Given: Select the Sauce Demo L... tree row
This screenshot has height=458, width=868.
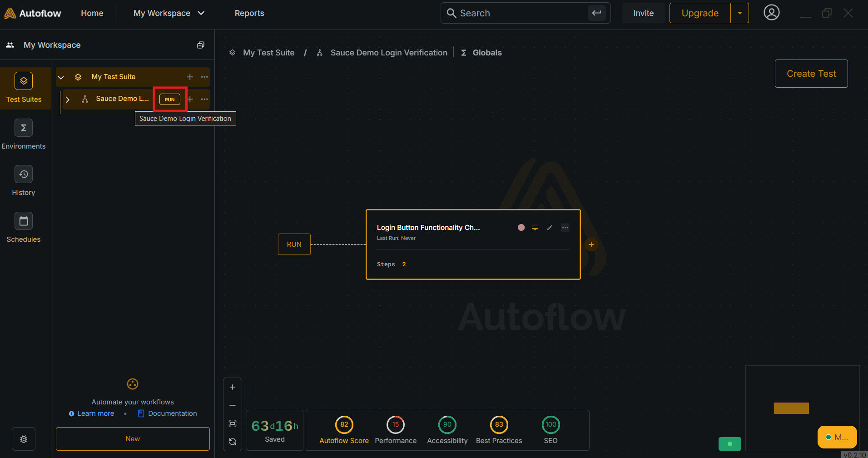Looking at the screenshot, I should point(135,99).
